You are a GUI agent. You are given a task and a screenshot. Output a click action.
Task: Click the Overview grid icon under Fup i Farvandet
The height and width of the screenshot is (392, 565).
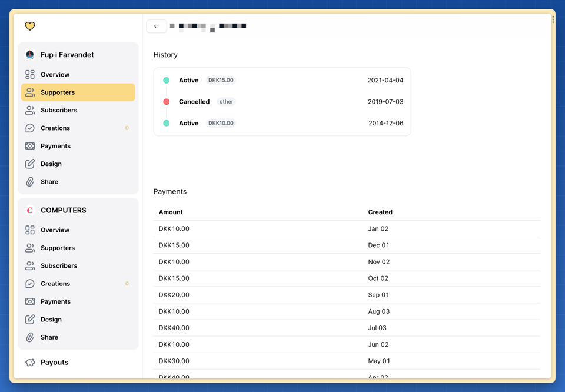coord(30,75)
